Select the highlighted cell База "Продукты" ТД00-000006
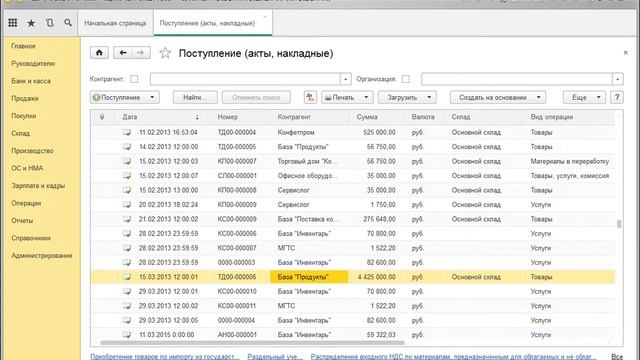The image size is (640, 360). [309, 277]
